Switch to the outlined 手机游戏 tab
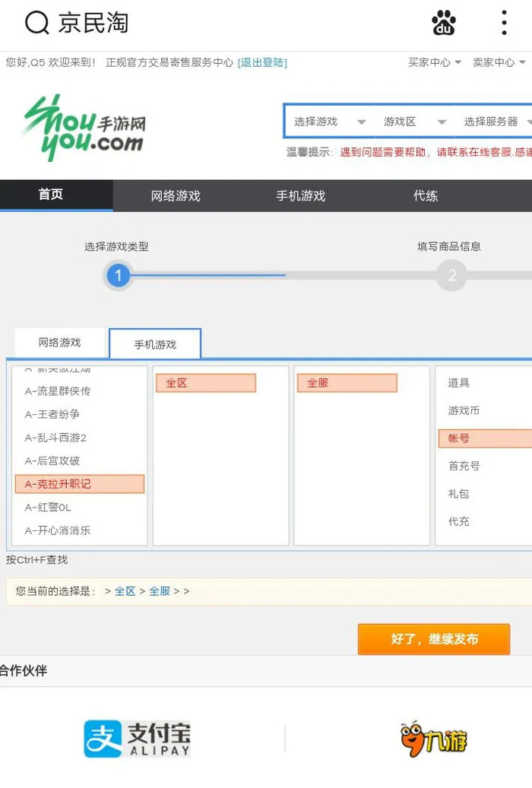 (155, 344)
